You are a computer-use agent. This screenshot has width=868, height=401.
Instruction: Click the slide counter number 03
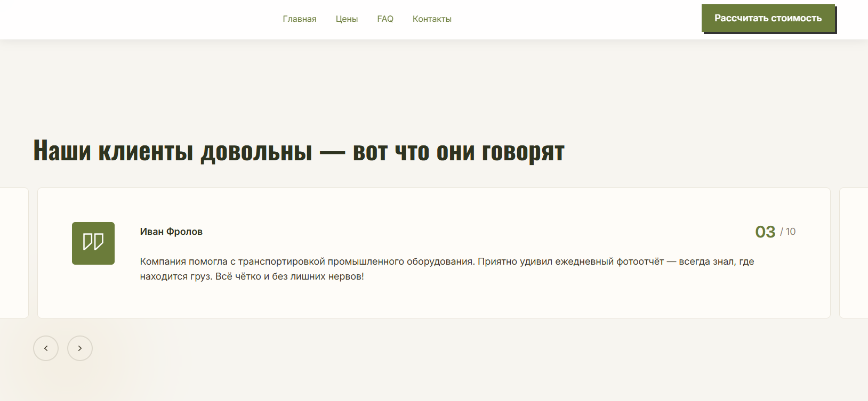[765, 232]
